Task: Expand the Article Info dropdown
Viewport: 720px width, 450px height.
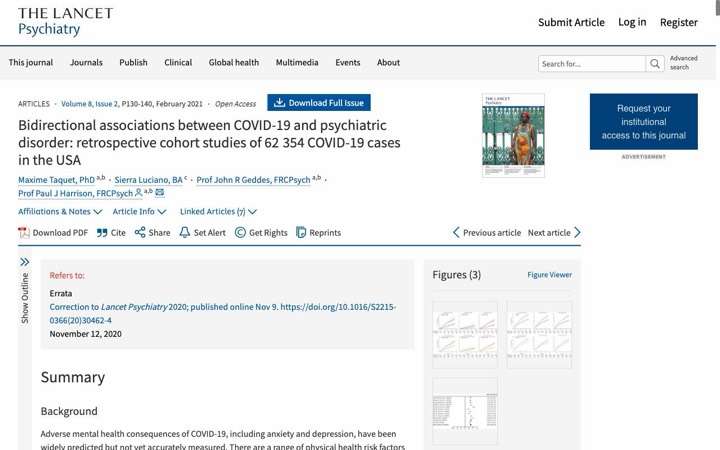Action: click(x=139, y=212)
